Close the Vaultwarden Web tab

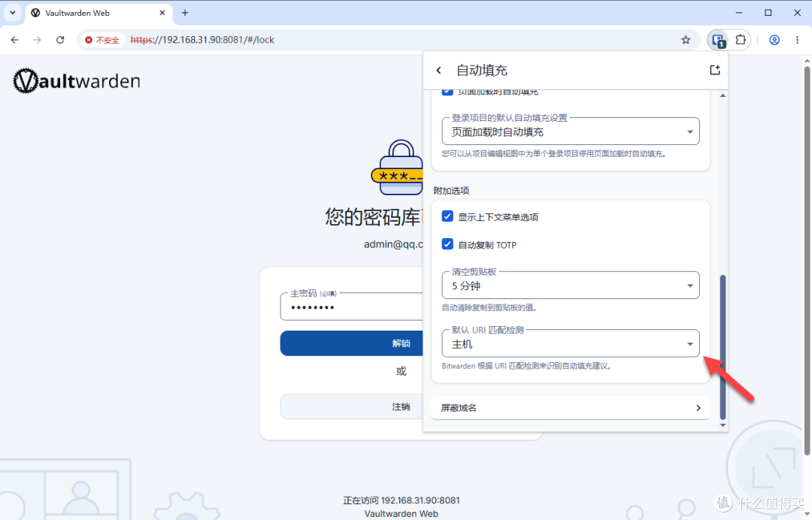click(x=162, y=13)
